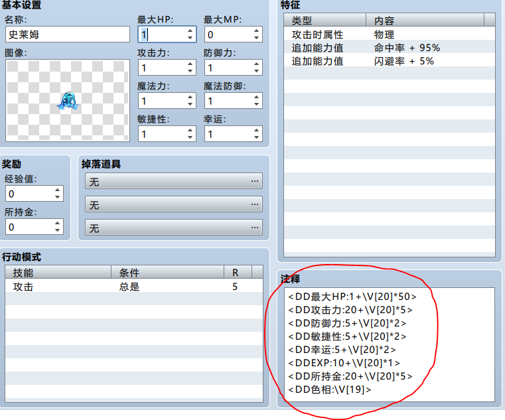
Task: Decrease 魔法力 with down arrow
Action: tap(190, 104)
